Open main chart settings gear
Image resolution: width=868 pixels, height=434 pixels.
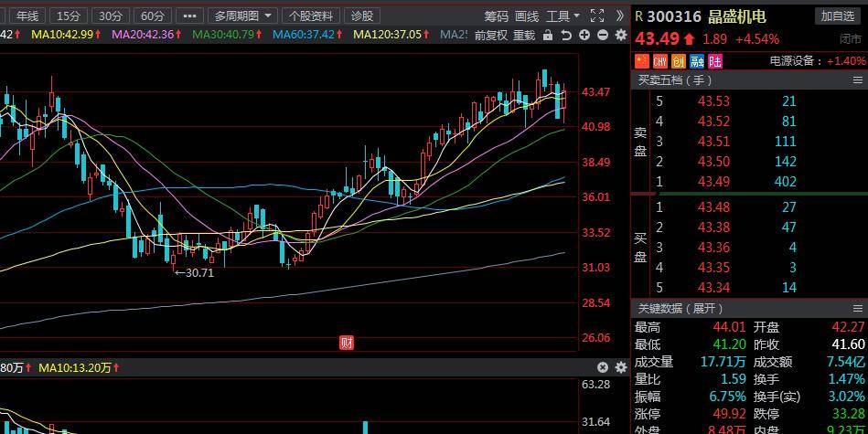pos(621,35)
